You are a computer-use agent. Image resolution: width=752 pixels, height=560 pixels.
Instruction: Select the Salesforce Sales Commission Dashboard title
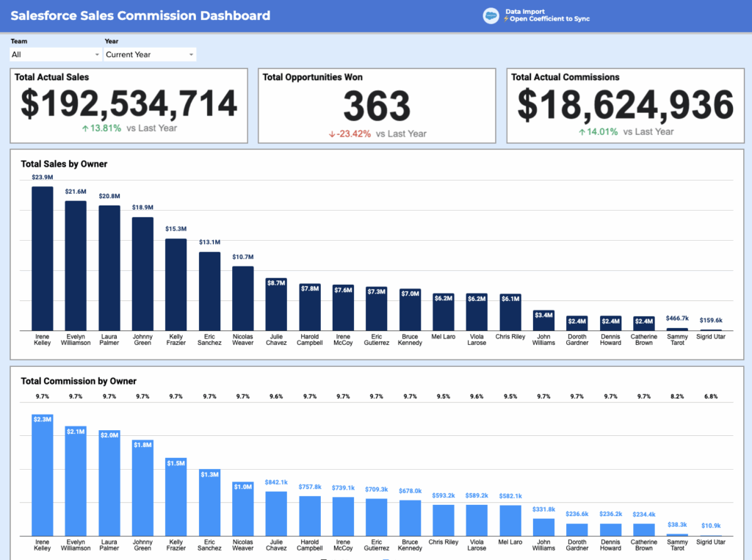tap(140, 15)
